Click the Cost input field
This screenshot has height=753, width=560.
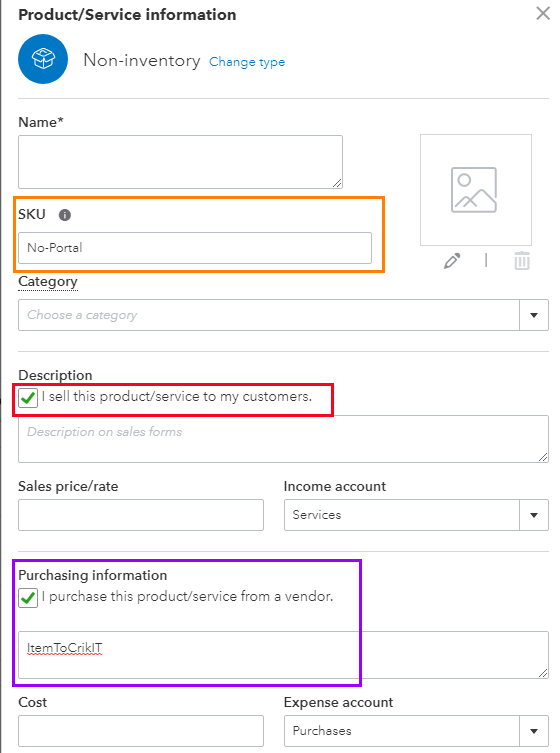point(141,731)
